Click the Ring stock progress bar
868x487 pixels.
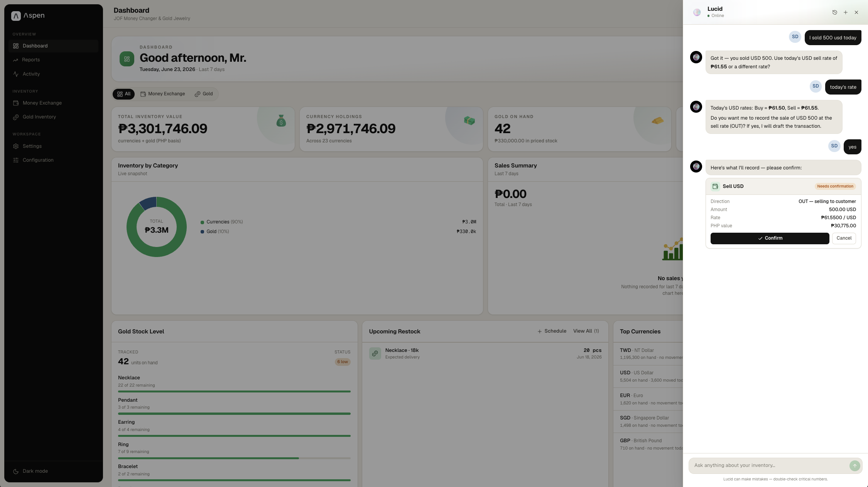(x=234, y=458)
